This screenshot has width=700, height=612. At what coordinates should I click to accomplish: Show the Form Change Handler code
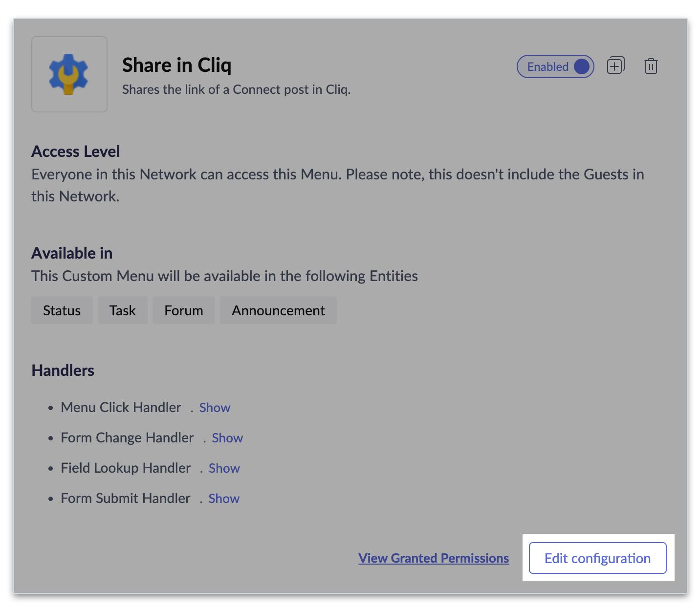(227, 438)
